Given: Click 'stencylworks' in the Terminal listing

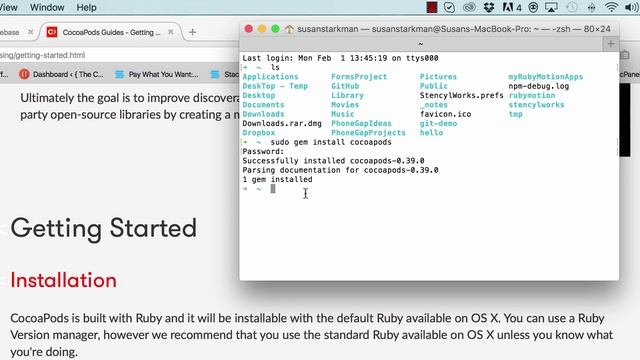Looking at the screenshot, I should 536,105.
